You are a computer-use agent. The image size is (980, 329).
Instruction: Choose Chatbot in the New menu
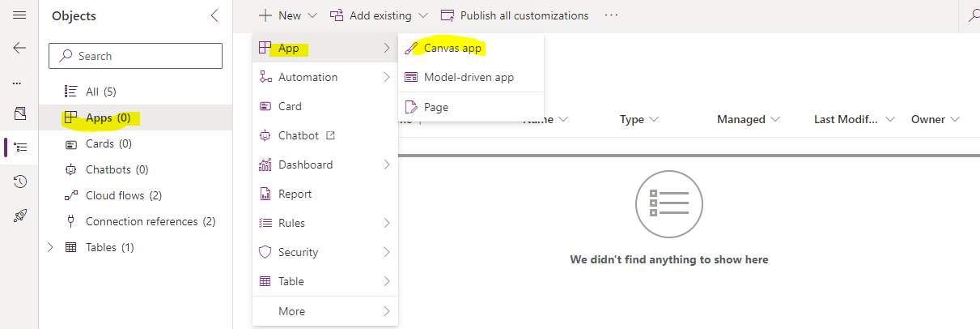coord(325,135)
